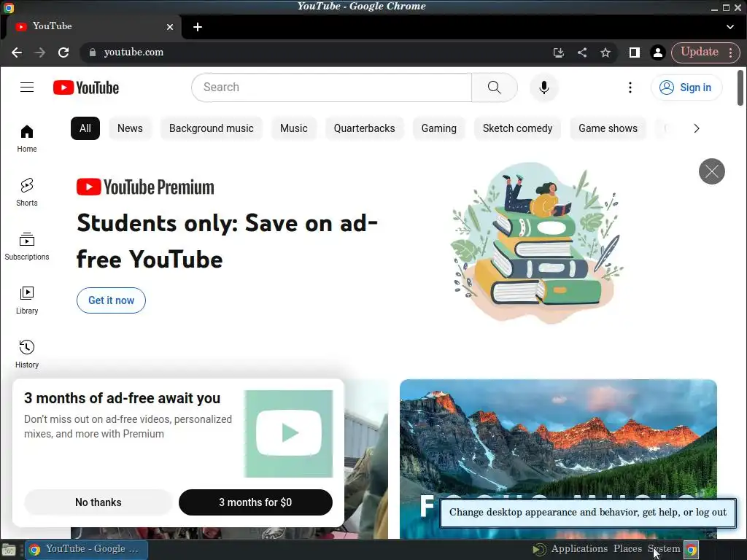Click the youtube.com address bar

(x=314, y=52)
